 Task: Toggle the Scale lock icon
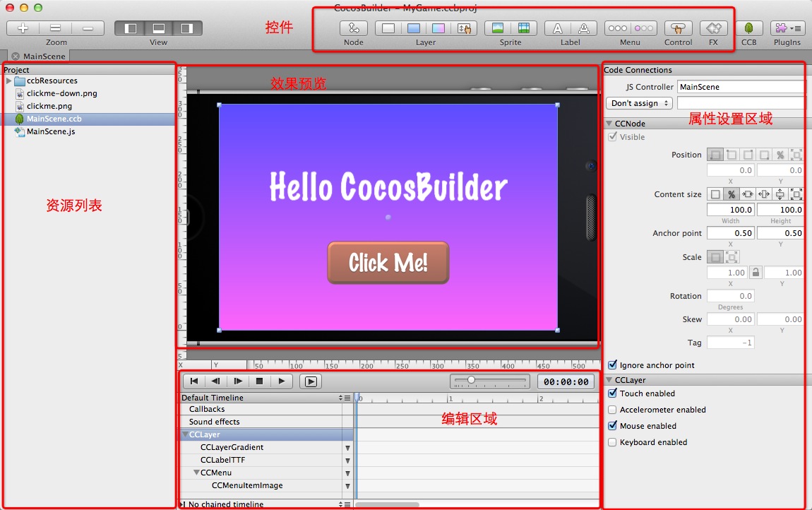(756, 272)
